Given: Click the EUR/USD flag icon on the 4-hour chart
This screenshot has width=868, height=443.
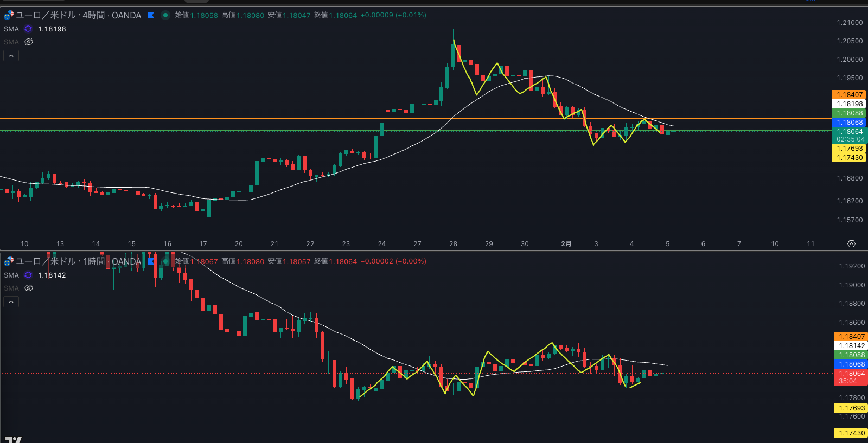Looking at the screenshot, I should point(9,15).
